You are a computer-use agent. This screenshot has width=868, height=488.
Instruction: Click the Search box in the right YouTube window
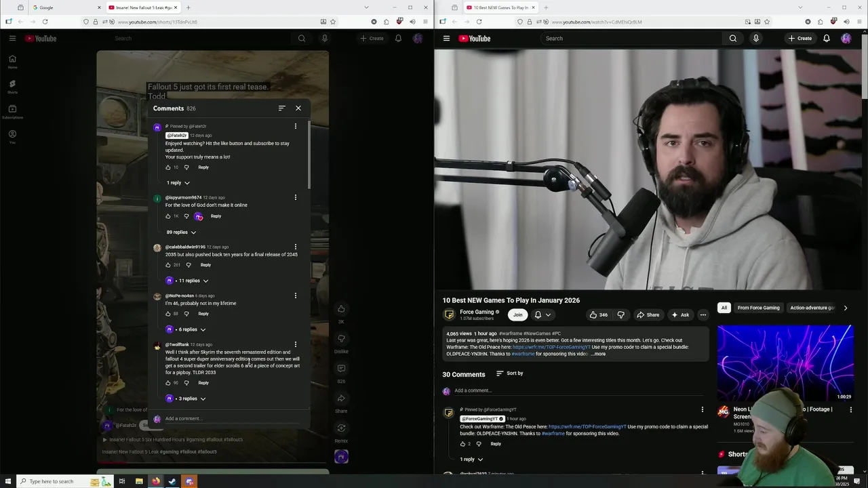point(631,39)
